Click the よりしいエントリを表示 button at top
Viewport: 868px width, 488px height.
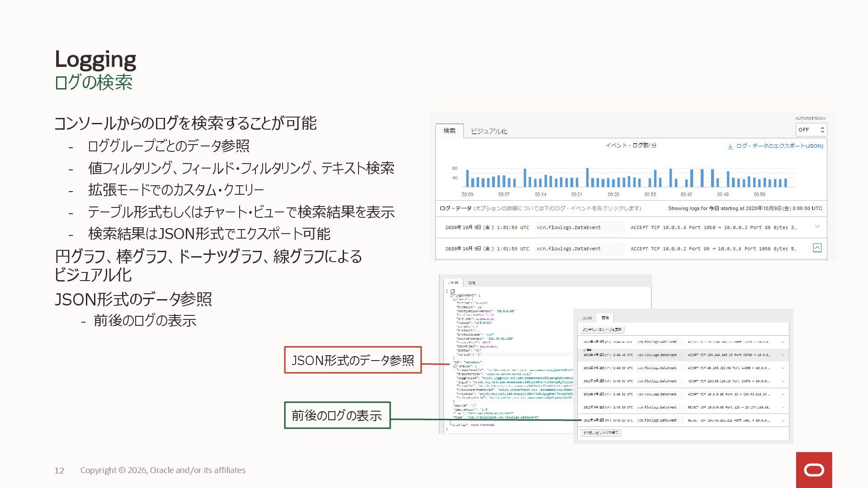(602, 329)
